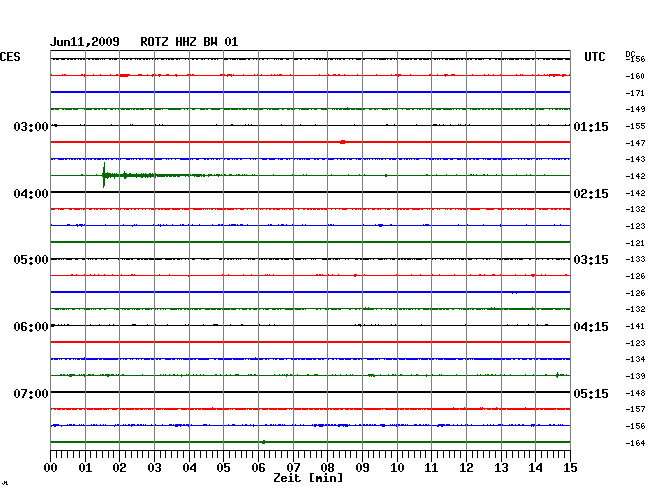Click the DC offset value "-171"

(635, 93)
